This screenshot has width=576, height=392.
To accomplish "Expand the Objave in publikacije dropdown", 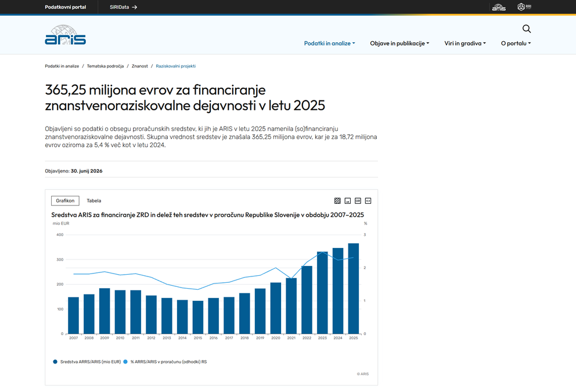I will coord(399,44).
